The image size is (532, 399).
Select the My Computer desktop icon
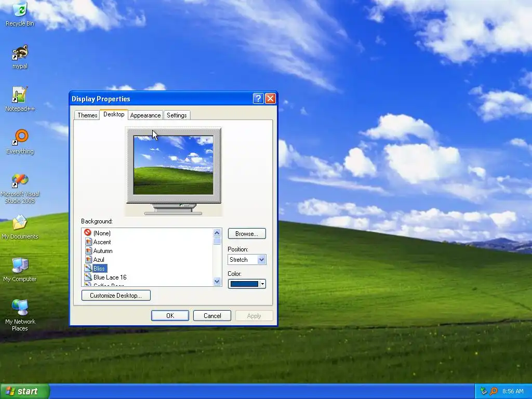click(20, 270)
